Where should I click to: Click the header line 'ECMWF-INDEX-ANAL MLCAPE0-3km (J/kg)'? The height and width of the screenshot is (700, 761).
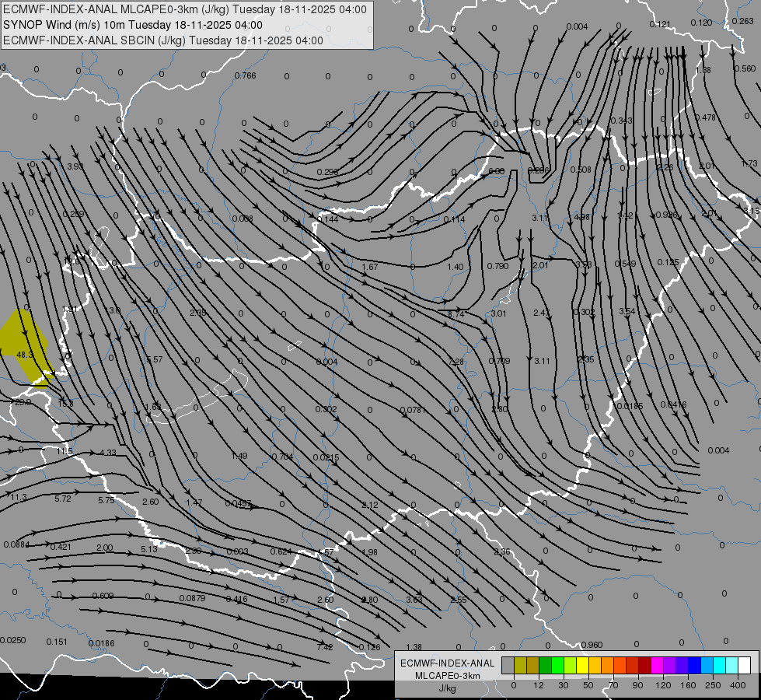185,9
